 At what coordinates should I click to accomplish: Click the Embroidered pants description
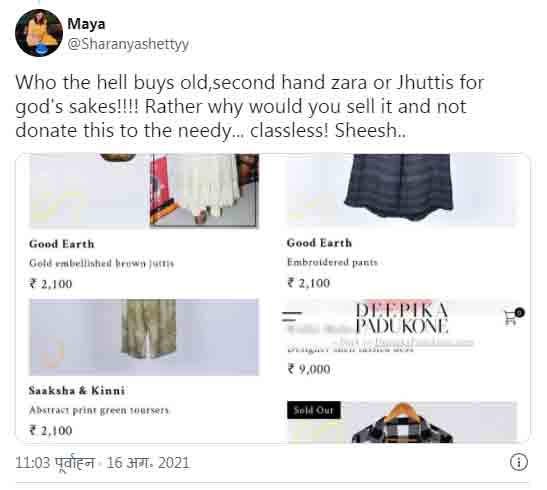[332, 262]
